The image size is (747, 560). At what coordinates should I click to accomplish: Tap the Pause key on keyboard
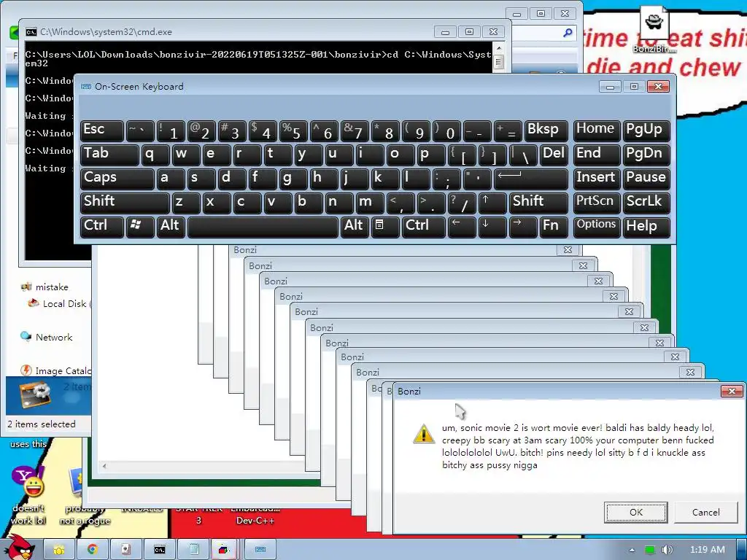646,179
